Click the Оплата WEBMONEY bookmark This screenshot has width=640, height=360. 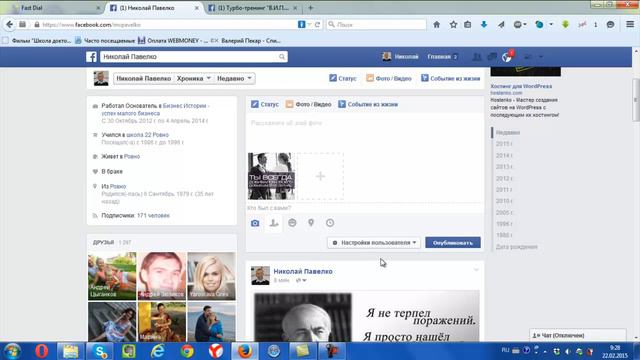click(x=173, y=40)
